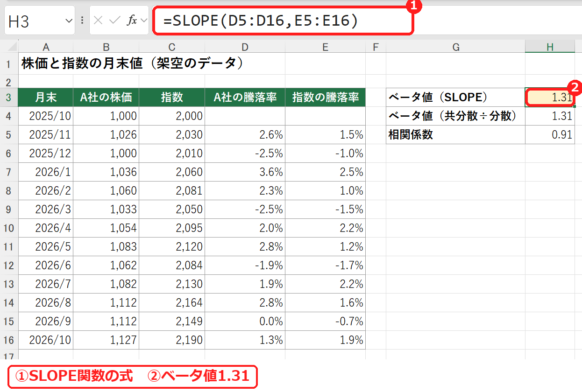Select the date cell 2026/3
This screenshot has height=392, width=582.
[46, 209]
